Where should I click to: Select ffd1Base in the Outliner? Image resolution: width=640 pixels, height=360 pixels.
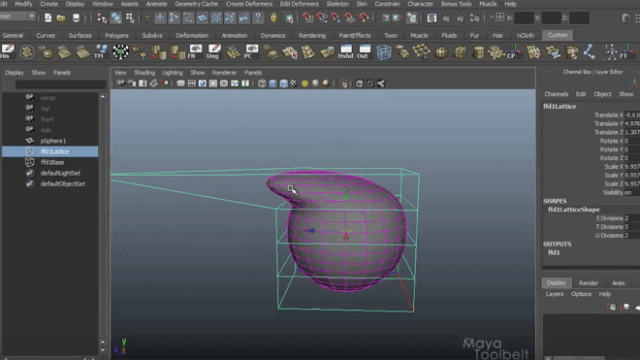tap(51, 162)
